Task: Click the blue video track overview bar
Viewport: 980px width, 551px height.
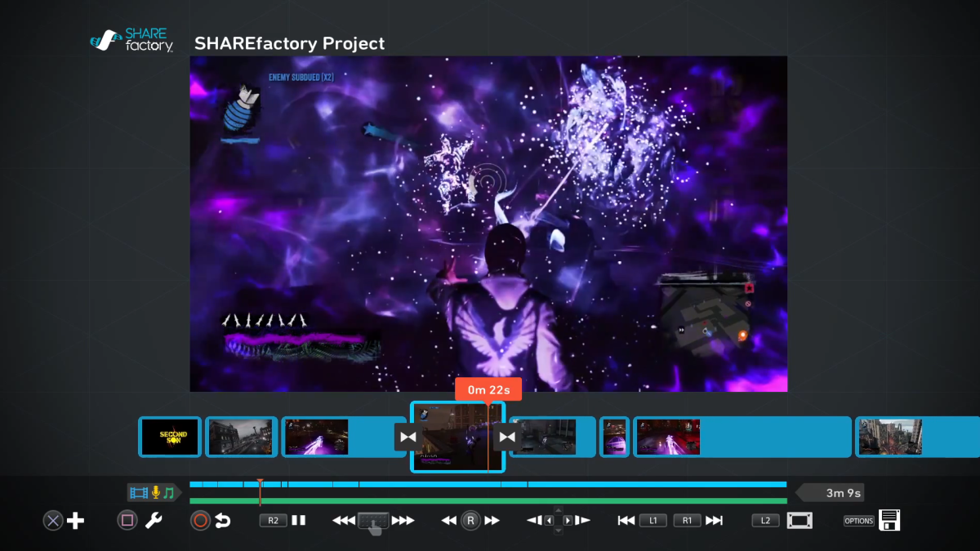Action: (488, 484)
